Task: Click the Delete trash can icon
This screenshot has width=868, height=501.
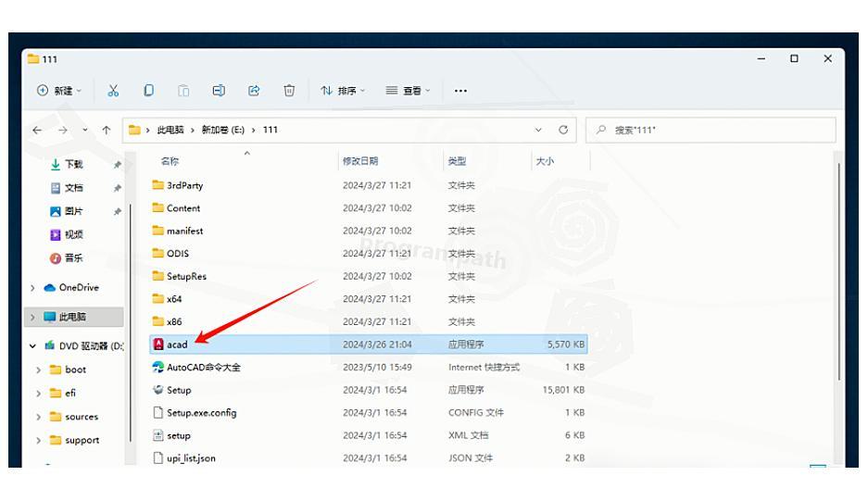Action: [289, 90]
